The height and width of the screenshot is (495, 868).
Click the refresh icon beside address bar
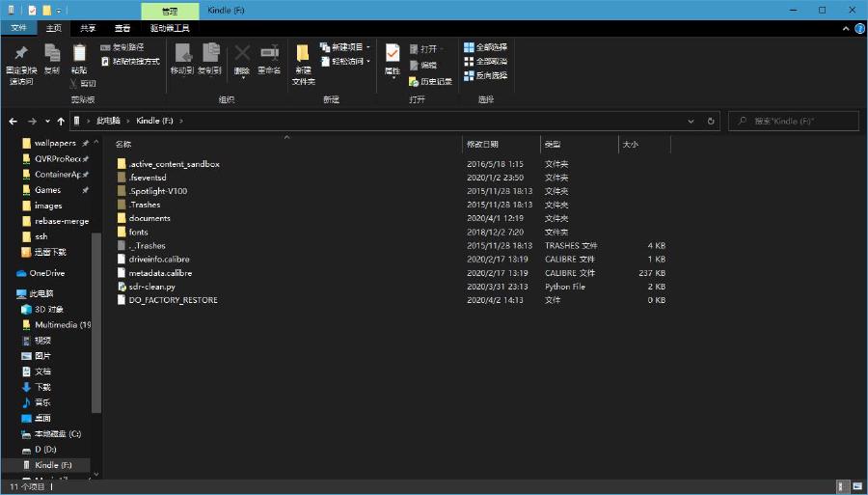coord(711,122)
